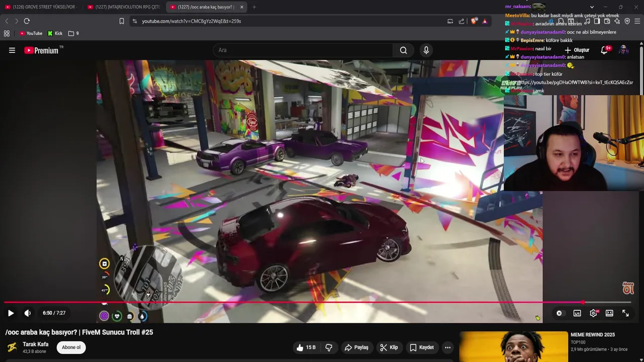
Task: Focus the YouTube 'Ara' search field
Action: [x=303, y=50]
